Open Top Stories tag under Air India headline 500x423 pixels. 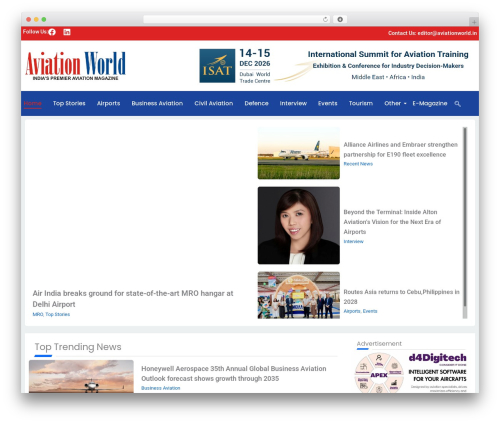pyautogui.click(x=58, y=314)
